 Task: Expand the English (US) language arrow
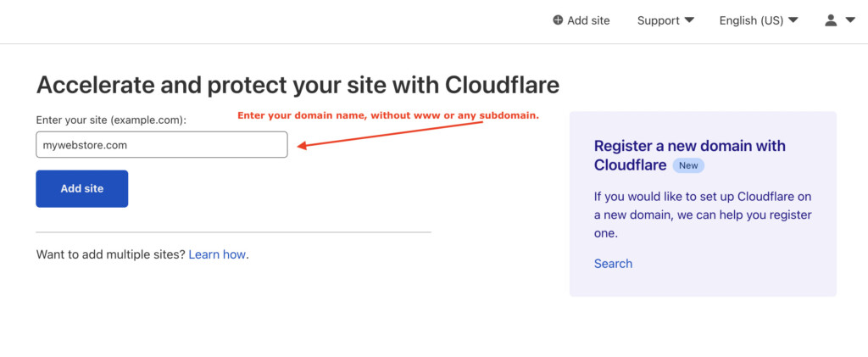tap(793, 20)
